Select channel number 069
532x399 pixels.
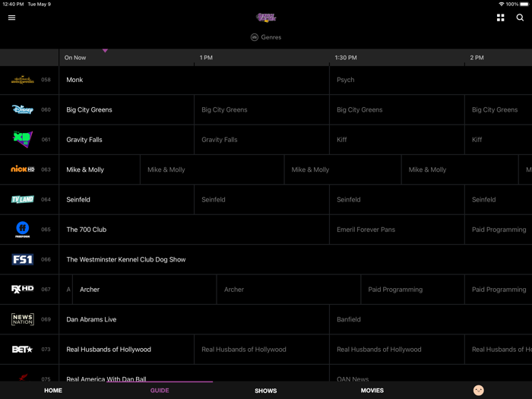point(46,319)
